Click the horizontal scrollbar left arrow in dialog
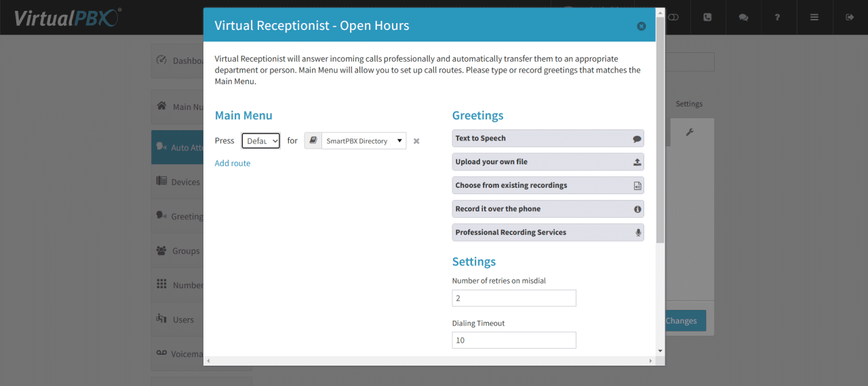This screenshot has height=386, width=868. (208, 361)
